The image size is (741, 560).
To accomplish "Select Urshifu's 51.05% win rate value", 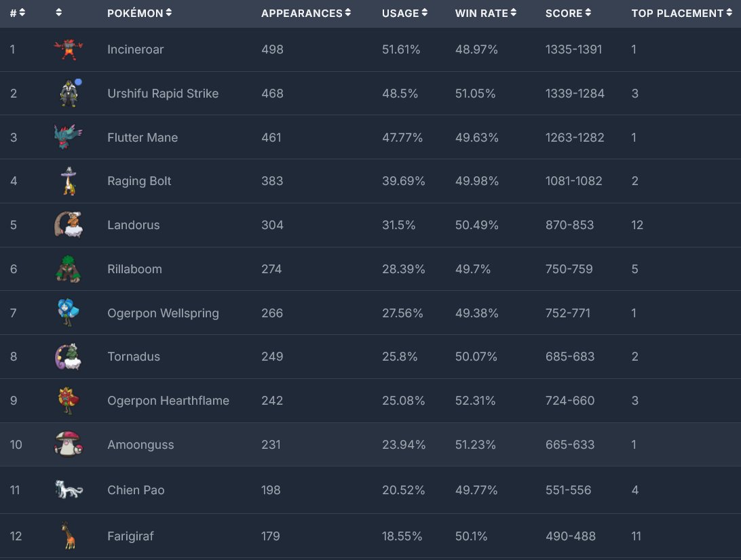I will tap(476, 94).
